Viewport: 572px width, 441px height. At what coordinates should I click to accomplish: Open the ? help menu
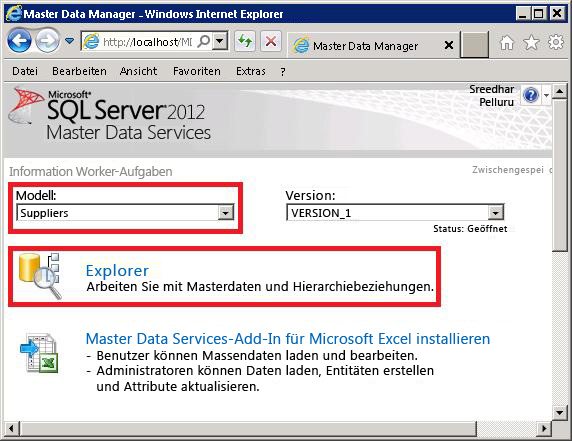point(283,71)
